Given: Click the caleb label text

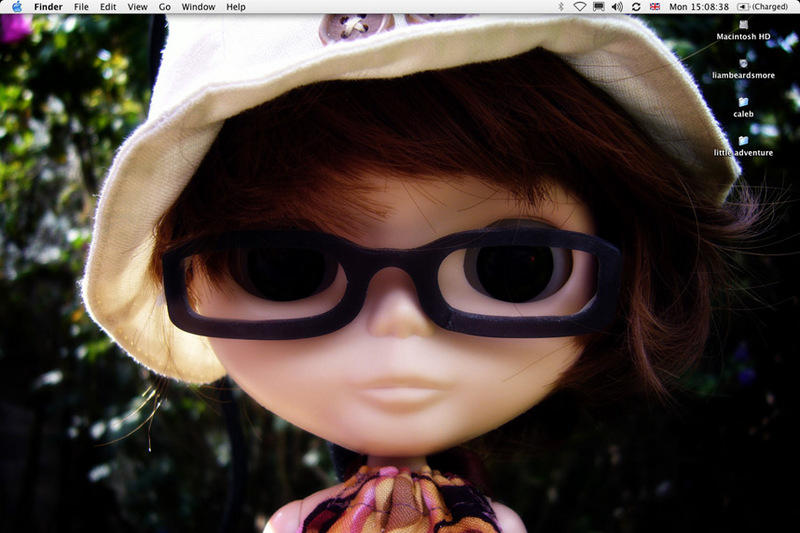Looking at the screenshot, I should (743, 114).
